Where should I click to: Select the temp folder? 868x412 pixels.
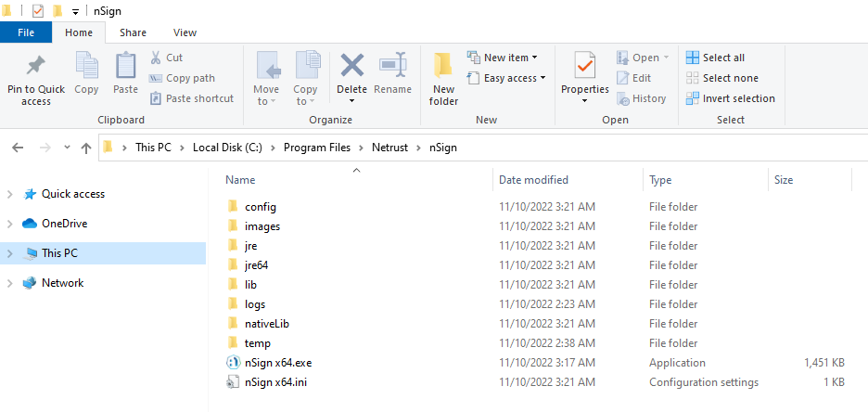click(258, 343)
